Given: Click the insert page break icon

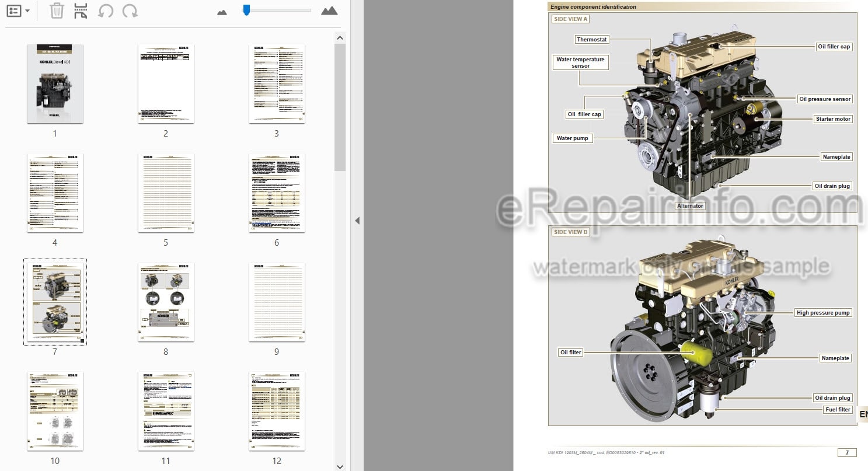Looking at the screenshot, I should click(x=81, y=11).
